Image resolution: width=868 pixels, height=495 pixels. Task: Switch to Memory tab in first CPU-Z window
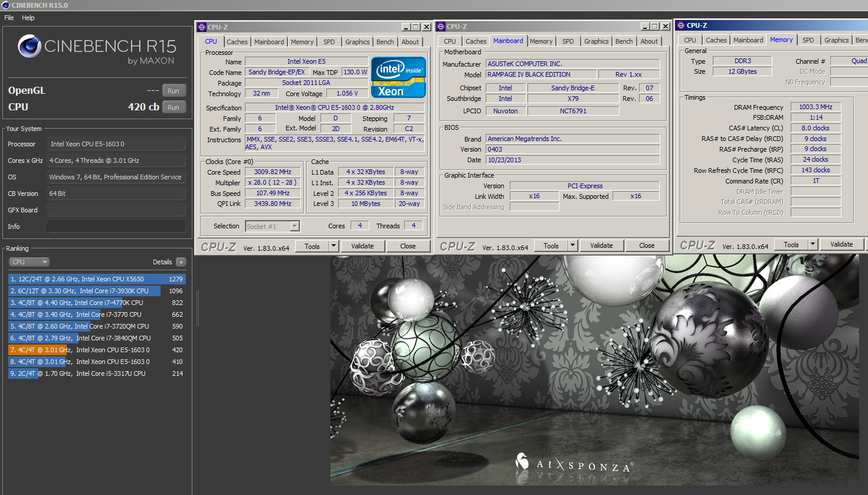(302, 42)
